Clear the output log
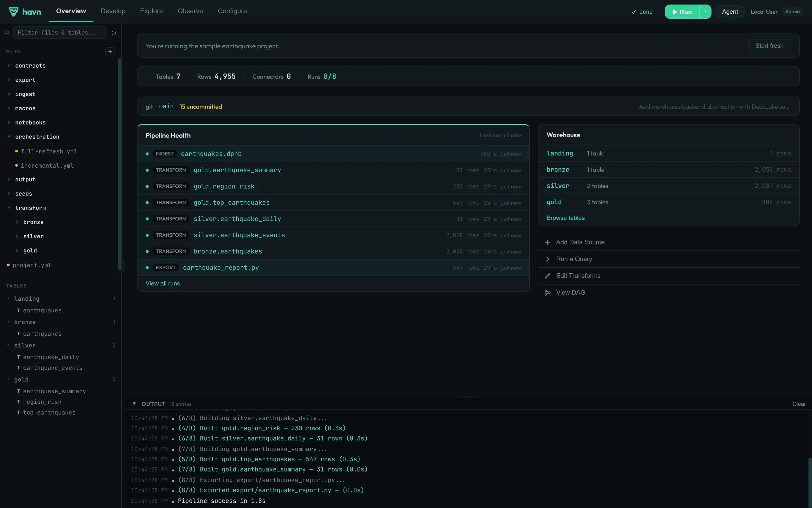The width and height of the screenshot is (812, 508). pos(799,404)
